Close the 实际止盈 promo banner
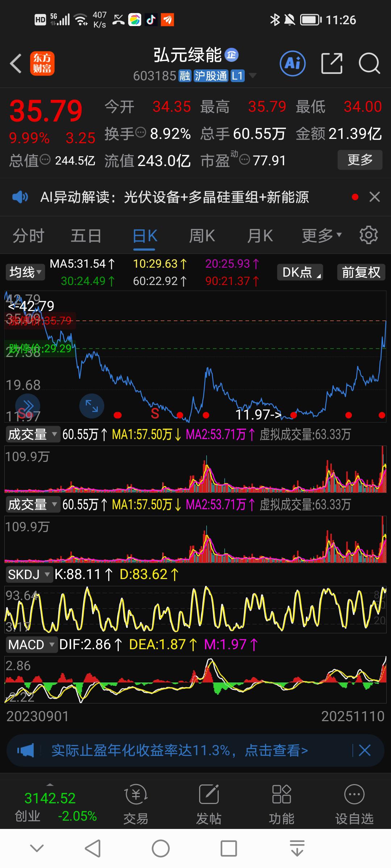 pyautogui.click(x=365, y=750)
